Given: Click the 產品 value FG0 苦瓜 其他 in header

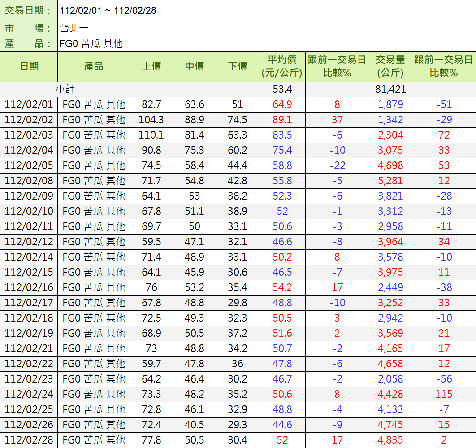Looking at the screenshot, I should (91, 43).
